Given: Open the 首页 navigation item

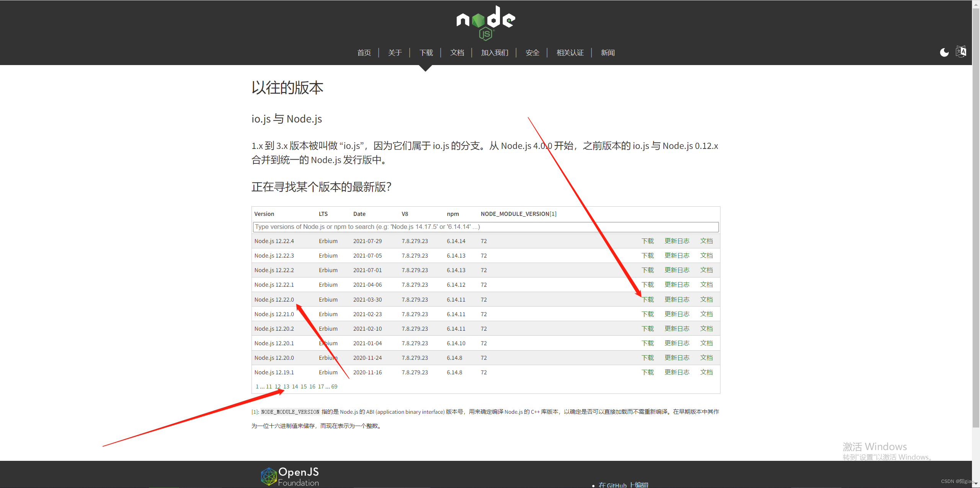Looking at the screenshot, I should pyautogui.click(x=364, y=53).
